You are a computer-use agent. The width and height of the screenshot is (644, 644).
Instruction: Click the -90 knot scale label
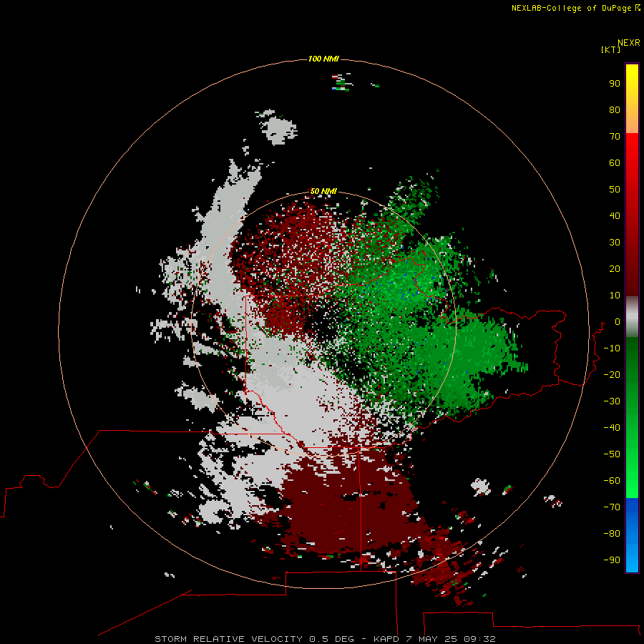tap(612, 560)
